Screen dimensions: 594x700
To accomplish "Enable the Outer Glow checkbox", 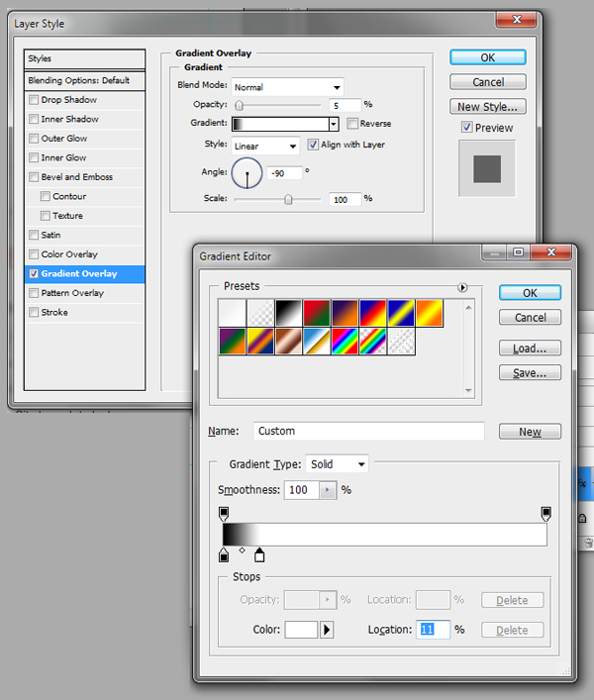I will click(34, 139).
